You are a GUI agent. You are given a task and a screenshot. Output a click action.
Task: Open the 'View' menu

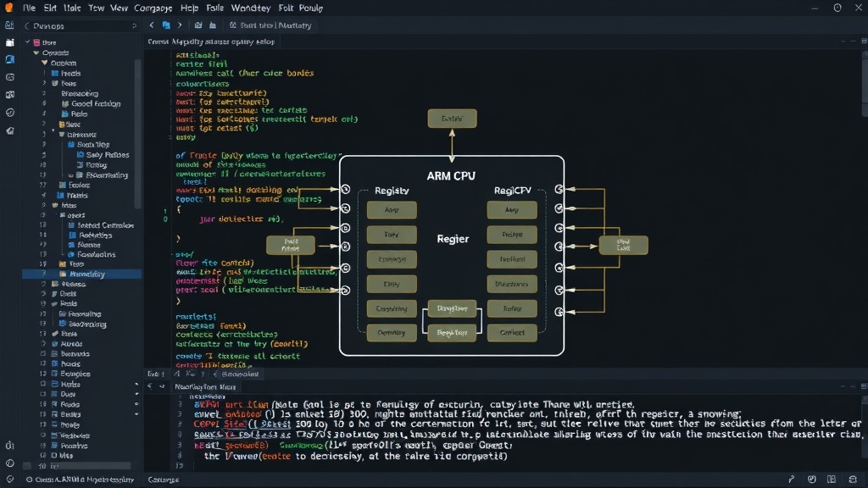[x=119, y=8]
